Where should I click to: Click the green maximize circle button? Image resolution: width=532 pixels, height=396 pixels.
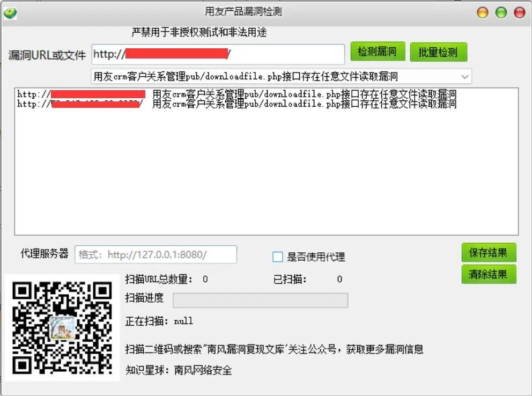pyautogui.click(x=501, y=12)
